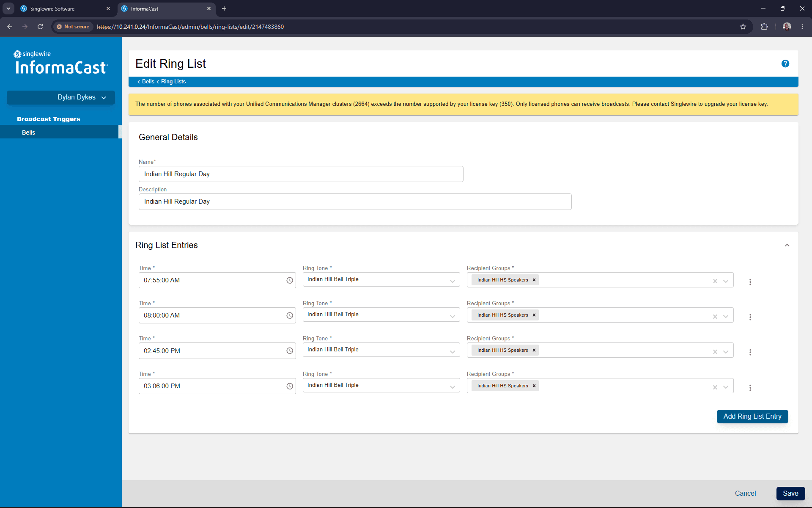The height and width of the screenshot is (508, 812).
Task: Open the Dylan Dykes user menu
Action: pyautogui.click(x=61, y=97)
